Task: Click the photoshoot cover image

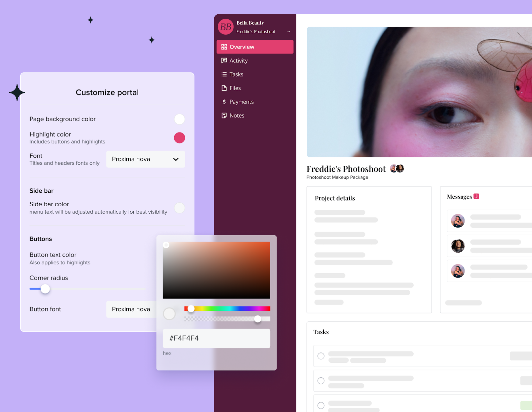Action: [419, 92]
